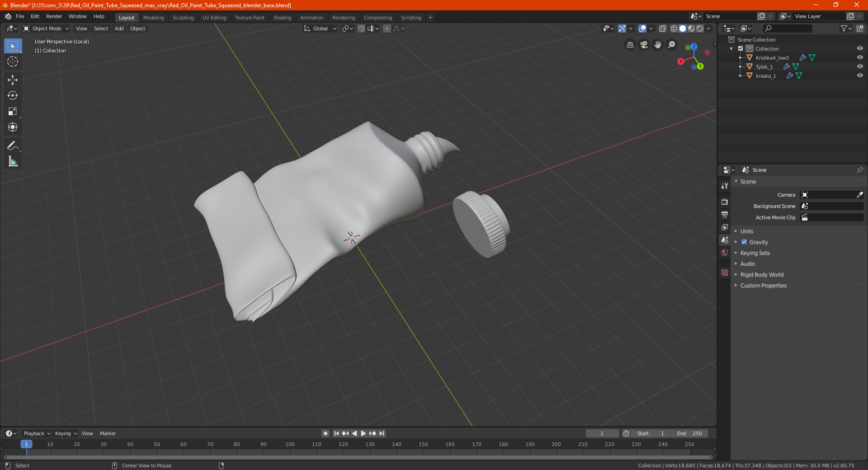Hide Krishka4_low5 with its eye icon
Viewport: 868px width, 470px height.
[860, 58]
